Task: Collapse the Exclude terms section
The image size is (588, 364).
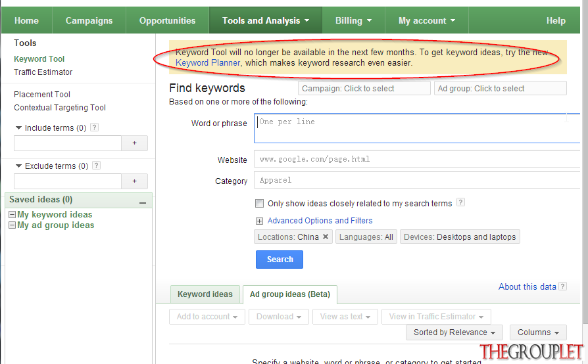Action: tap(18, 166)
